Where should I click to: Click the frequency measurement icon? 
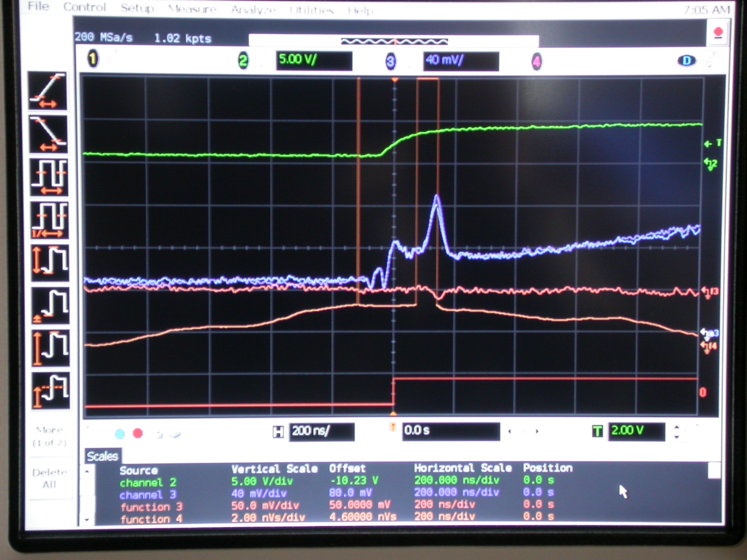point(49,220)
